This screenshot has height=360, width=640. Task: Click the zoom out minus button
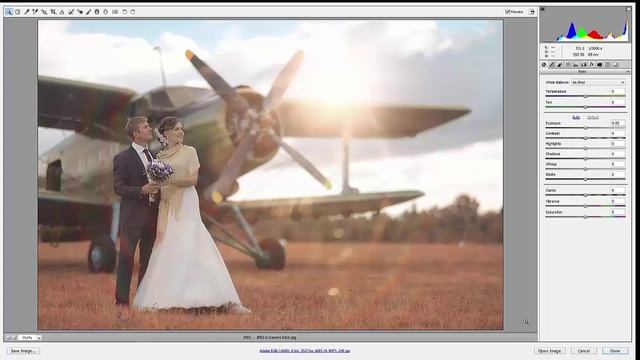point(8,338)
